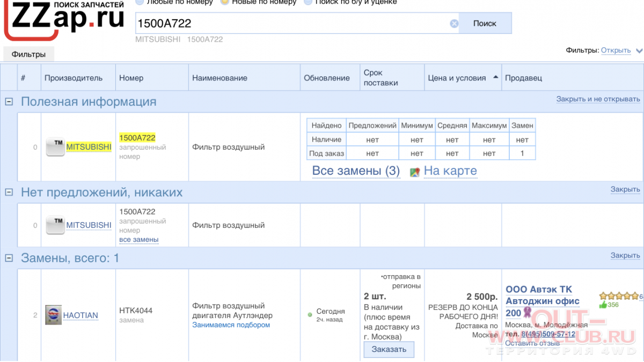Click the Замен value 1 in Под заказ row
The image size is (644, 362).
[522, 153]
